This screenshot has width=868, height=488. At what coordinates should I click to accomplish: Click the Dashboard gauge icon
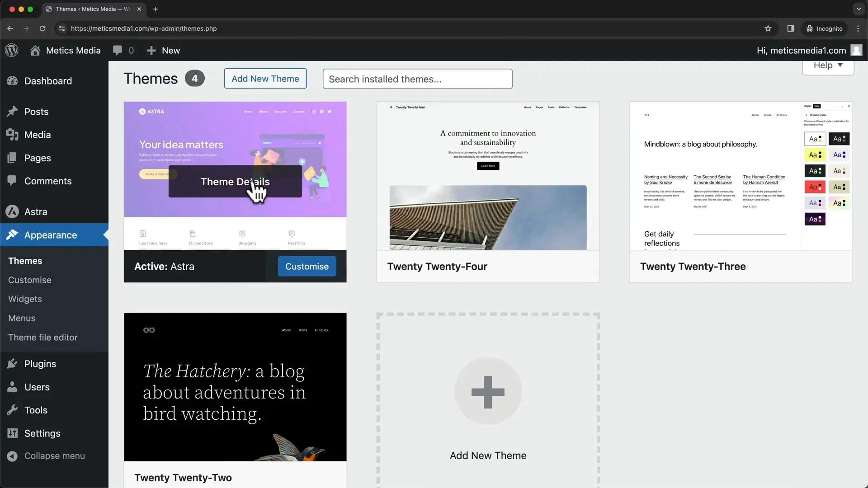[x=12, y=81]
